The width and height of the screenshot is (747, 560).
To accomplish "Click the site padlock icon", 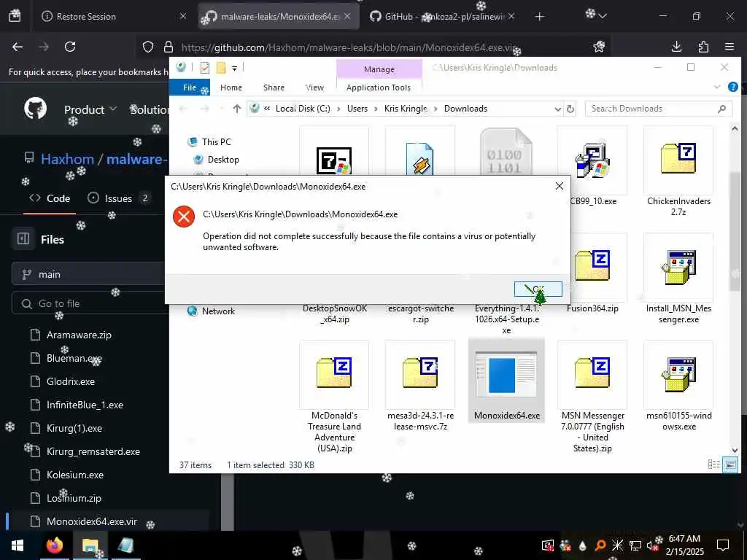I will pos(168,47).
